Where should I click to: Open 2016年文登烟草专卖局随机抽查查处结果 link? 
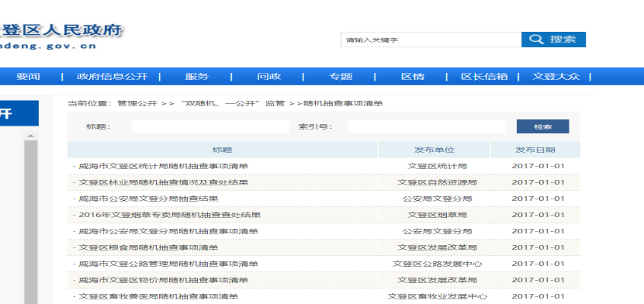click(170, 215)
